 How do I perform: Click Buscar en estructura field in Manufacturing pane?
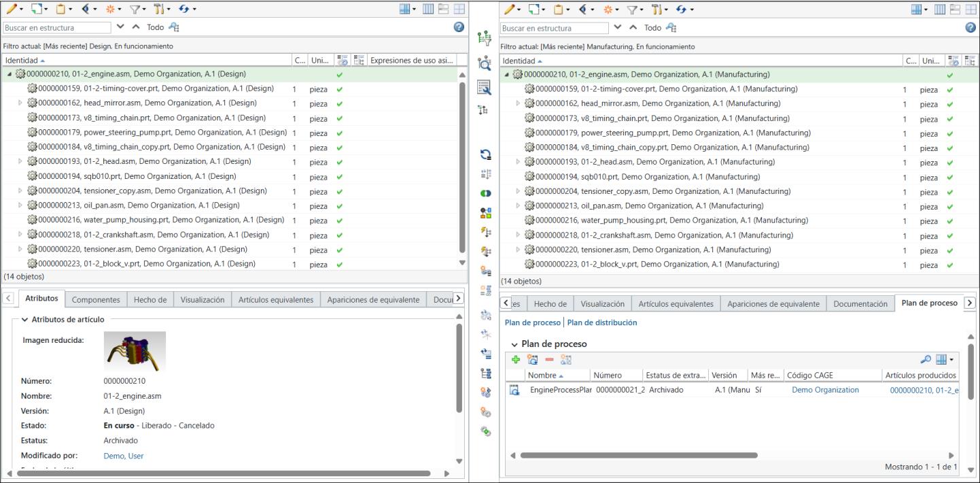[x=554, y=29]
